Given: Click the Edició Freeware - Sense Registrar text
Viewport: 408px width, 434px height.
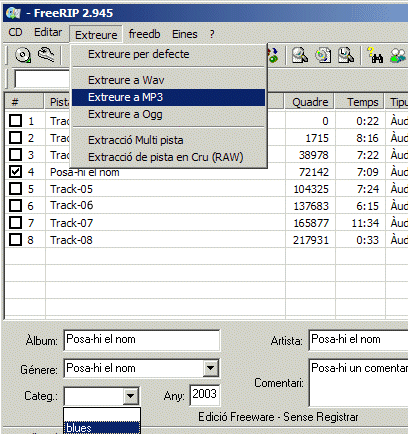Looking at the screenshot, I should coord(278,417).
